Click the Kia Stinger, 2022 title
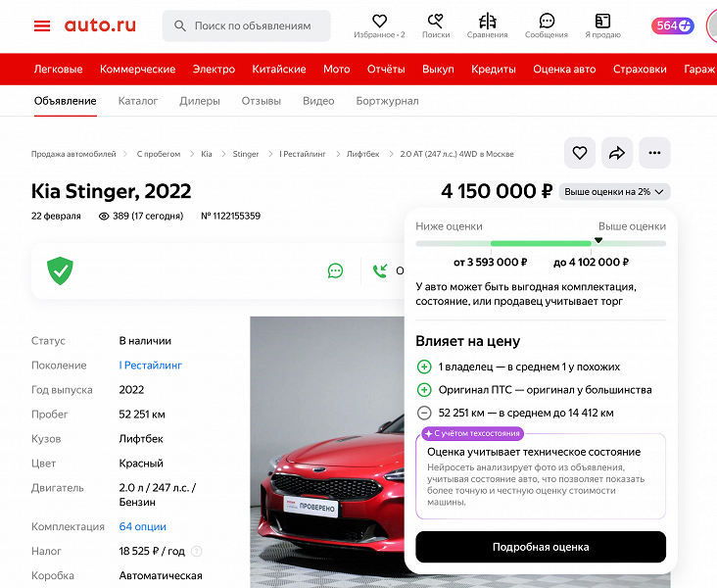 pos(111,191)
